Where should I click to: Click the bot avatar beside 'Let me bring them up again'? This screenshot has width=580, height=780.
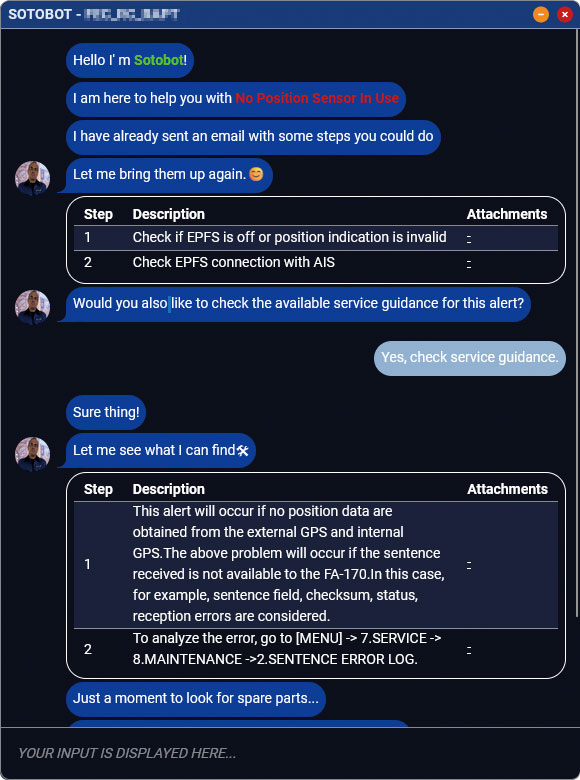[32, 178]
